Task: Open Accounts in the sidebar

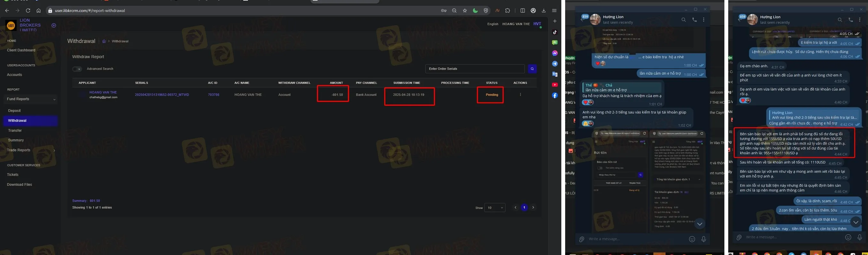Action: (x=14, y=75)
